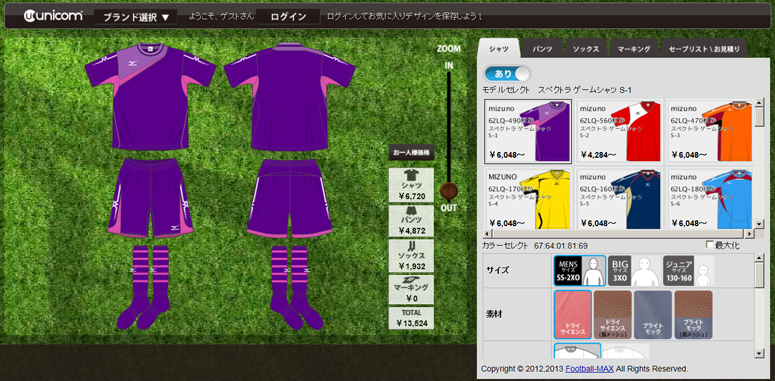Click options panel scroll-down arrow

point(759,353)
